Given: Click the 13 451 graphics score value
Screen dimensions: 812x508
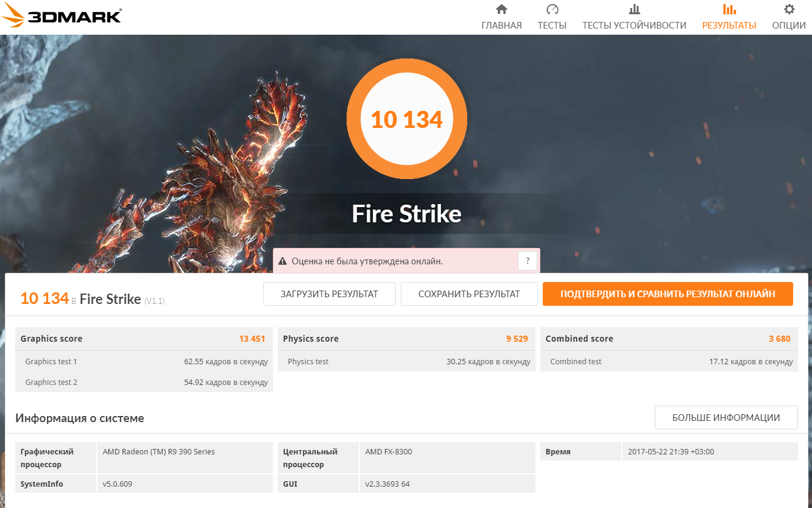Looking at the screenshot, I should (x=252, y=339).
